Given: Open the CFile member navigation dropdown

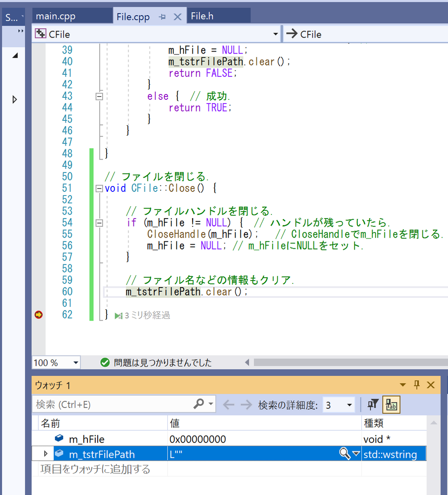Looking at the screenshot, I should pos(365,34).
